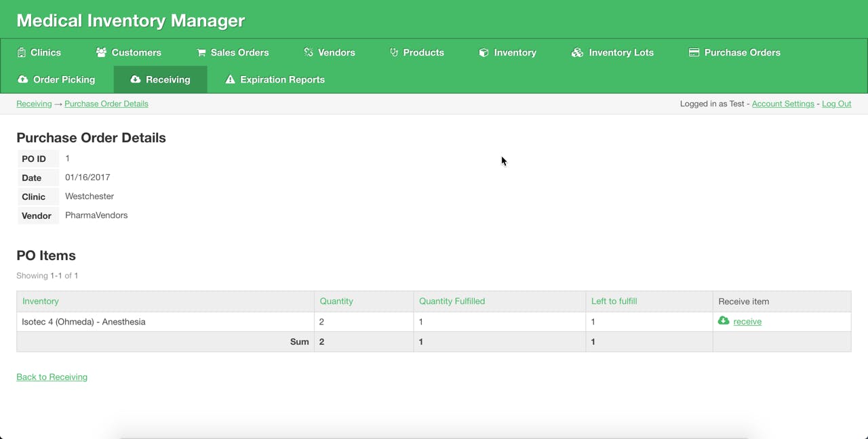The image size is (868, 439).
Task: Click the Expiration Reports warning triangle icon
Action: point(231,79)
